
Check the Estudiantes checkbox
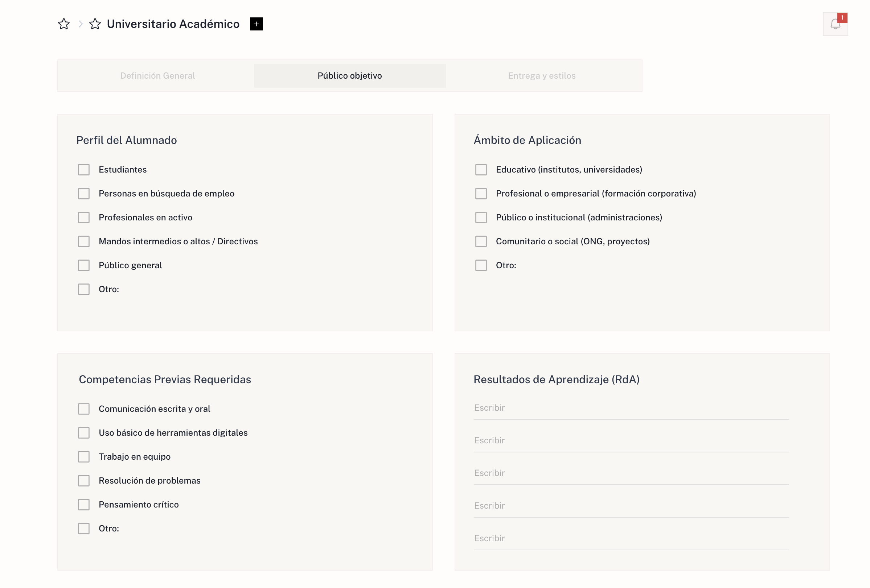click(x=84, y=169)
